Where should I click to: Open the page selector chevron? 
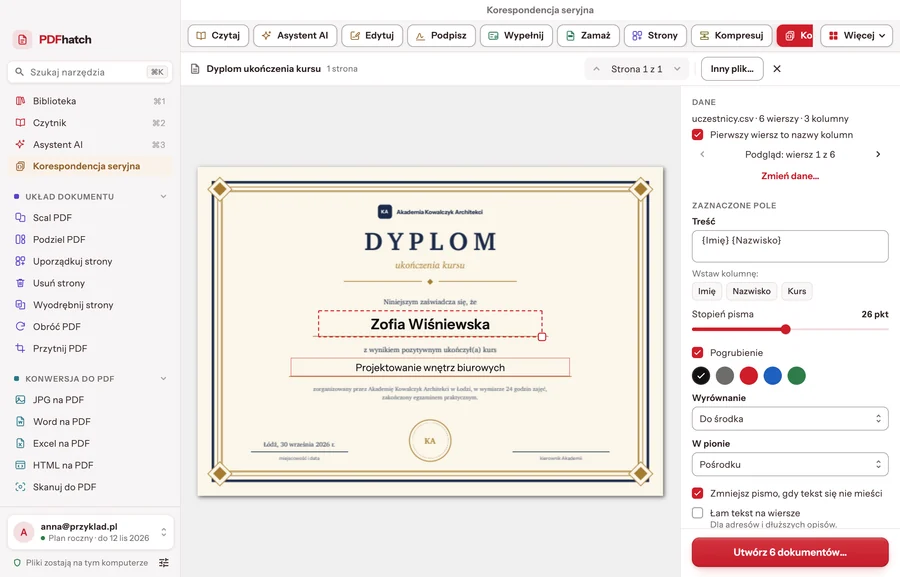tap(677, 69)
